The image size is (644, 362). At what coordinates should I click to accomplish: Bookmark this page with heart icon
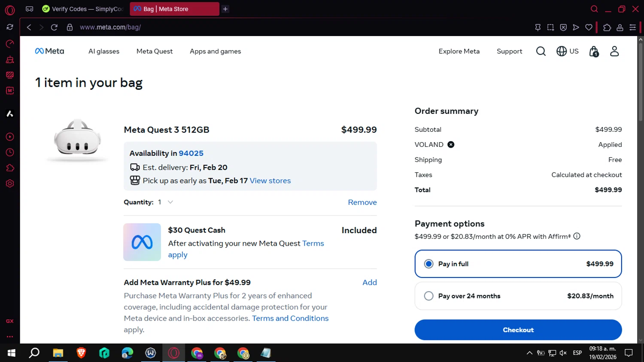tap(589, 27)
